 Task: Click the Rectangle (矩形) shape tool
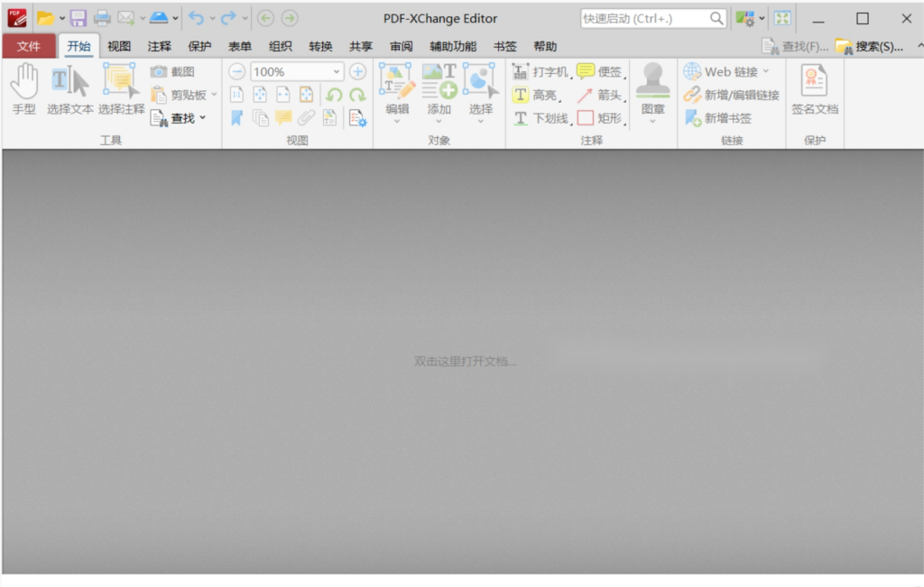pyautogui.click(x=600, y=118)
